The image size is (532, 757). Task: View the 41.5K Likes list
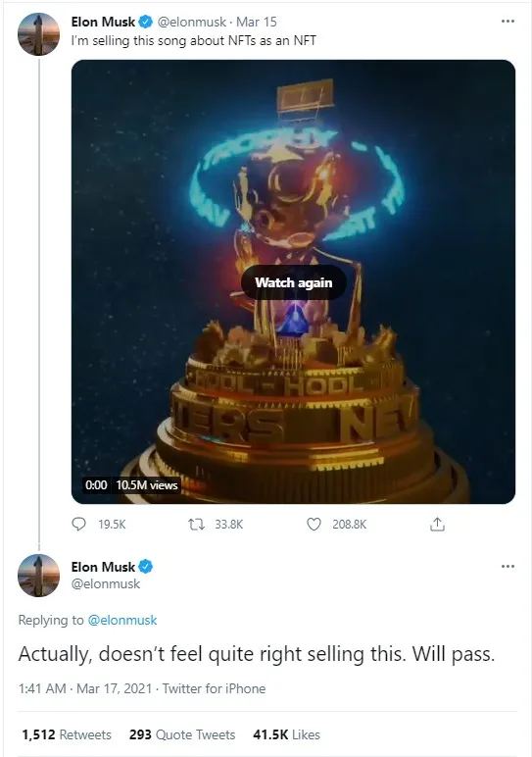click(x=286, y=734)
